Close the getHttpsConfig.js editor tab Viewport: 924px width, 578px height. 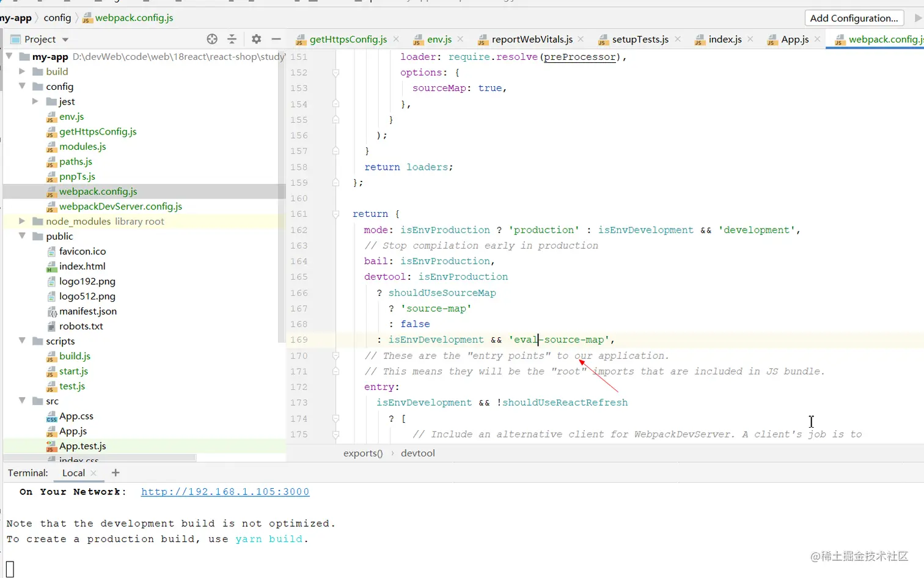pyautogui.click(x=396, y=39)
